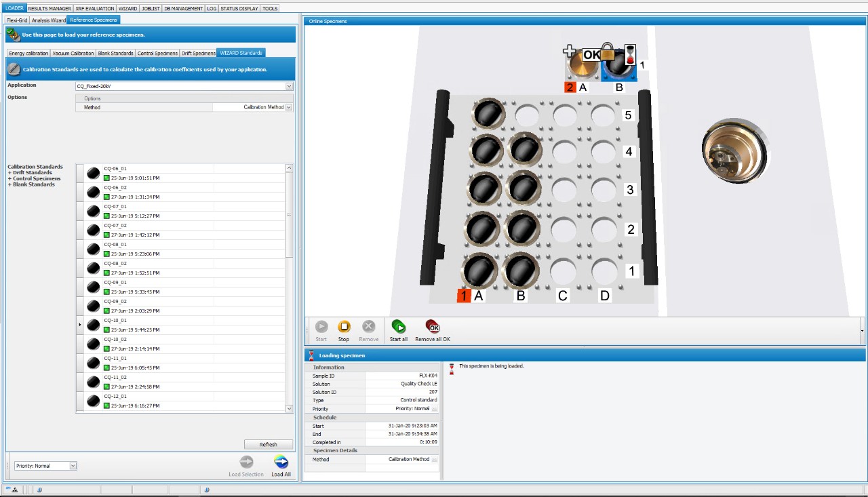Image resolution: width=868 pixels, height=497 pixels.
Task: Click the Refresh button
Action: pos(268,445)
